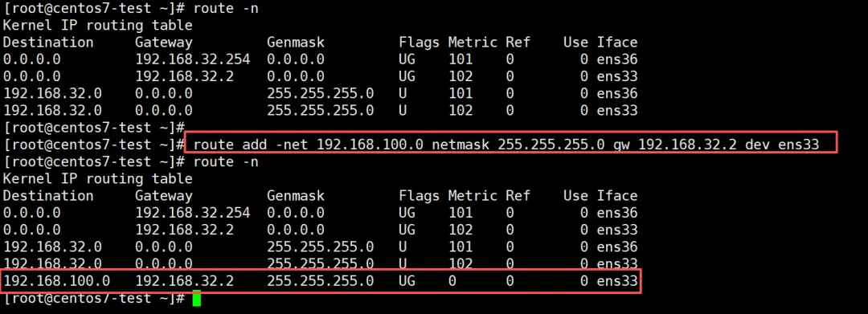868x314 pixels.
Task: Click the second 'route -n' command typed
Action: pyautogui.click(x=226, y=162)
